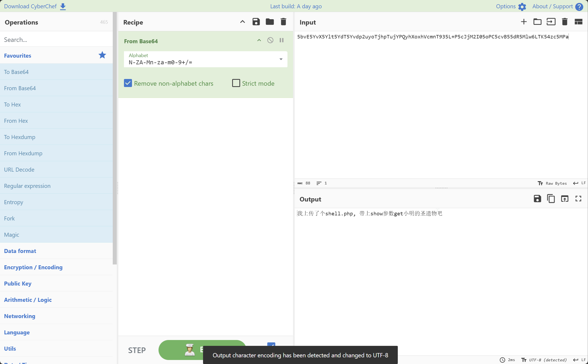Hide all recipe arguments with chevron
The width and height of the screenshot is (588, 364).
click(242, 22)
